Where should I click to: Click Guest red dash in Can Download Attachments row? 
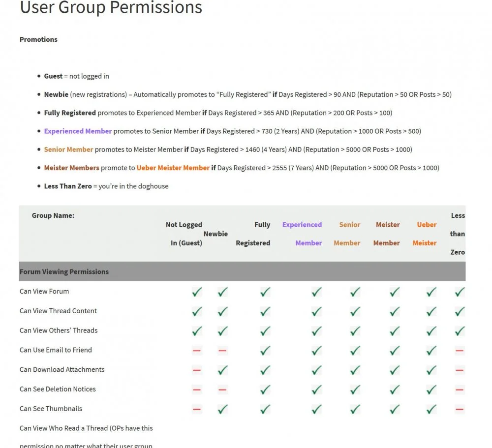coord(197,370)
